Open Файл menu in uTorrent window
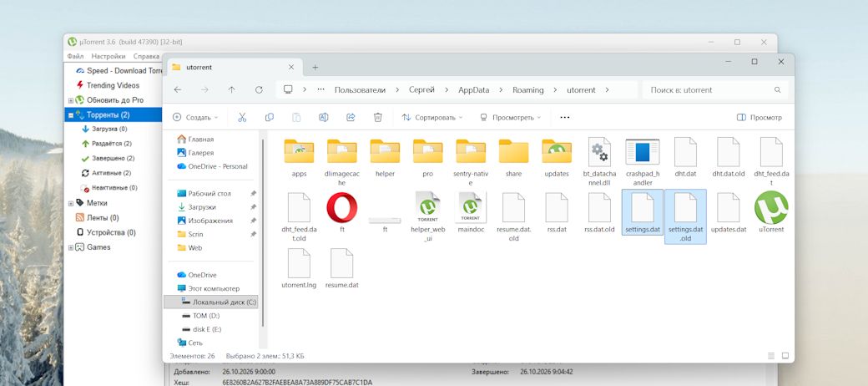Screen dimensions: 868x386 coord(75,56)
